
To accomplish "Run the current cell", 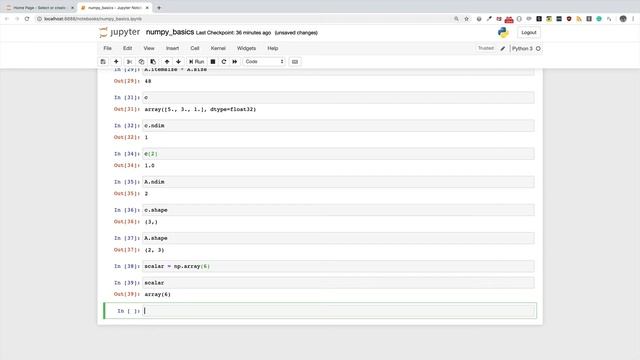I will (x=196, y=62).
